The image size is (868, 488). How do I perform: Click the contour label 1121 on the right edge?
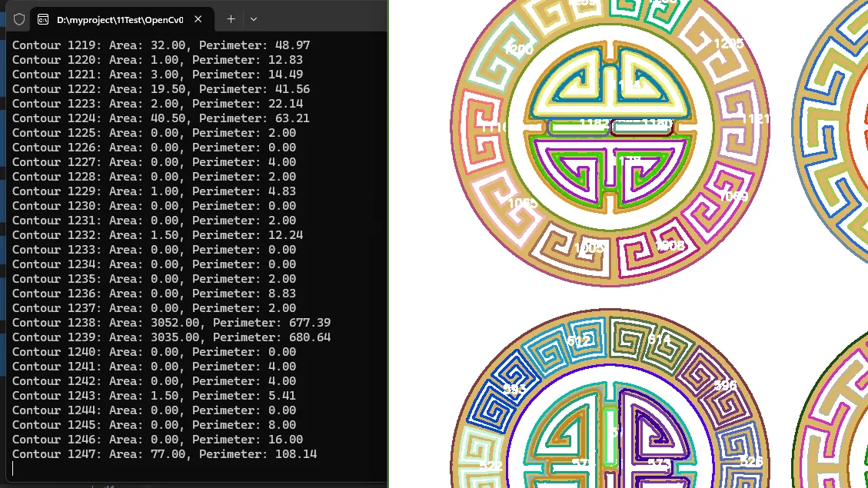tap(755, 119)
